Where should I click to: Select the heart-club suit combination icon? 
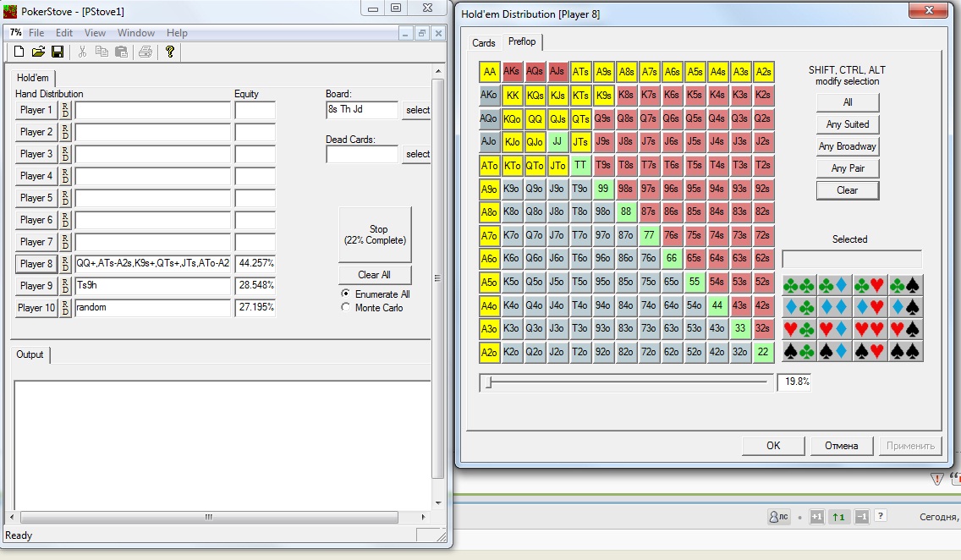799,330
